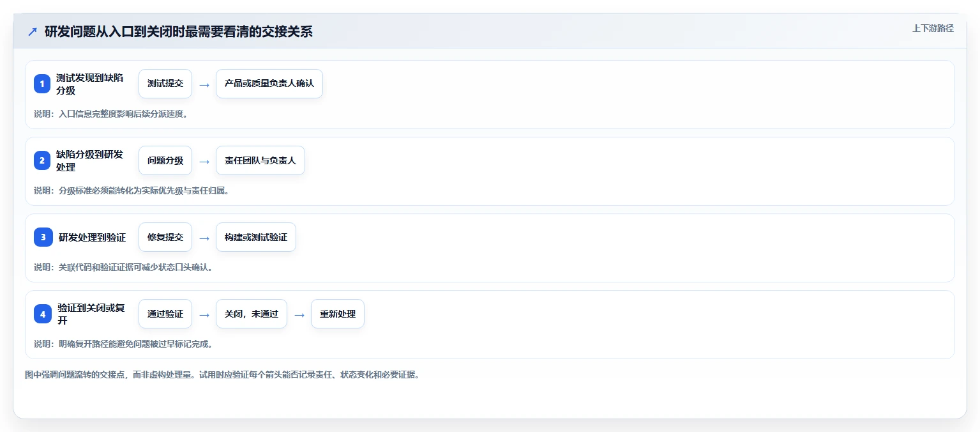Select the number 4 step badge
The image size is (980, 432).
(x=42, y=314)
